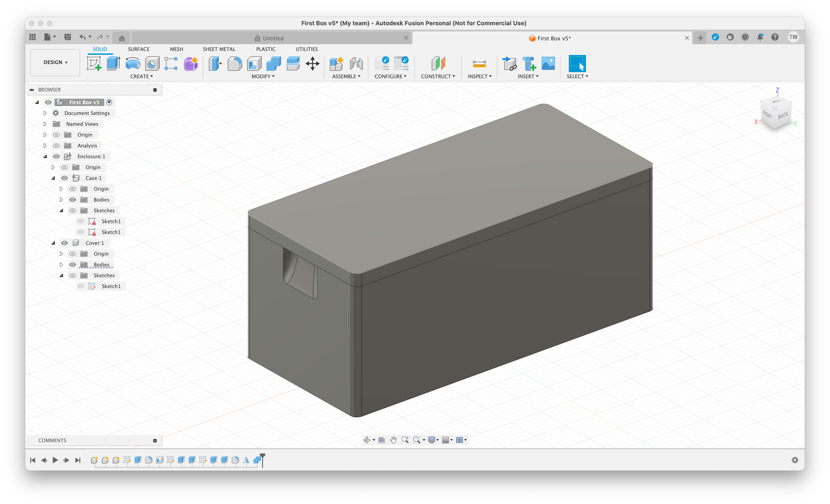Open timeline settings gear

[x=795, y=460]
